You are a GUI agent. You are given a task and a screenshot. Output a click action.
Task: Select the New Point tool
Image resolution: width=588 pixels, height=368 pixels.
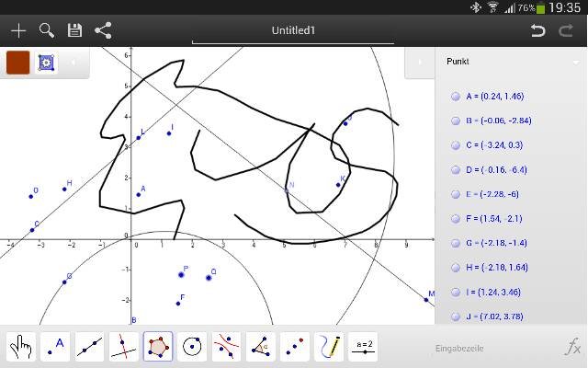pos(55,347)
